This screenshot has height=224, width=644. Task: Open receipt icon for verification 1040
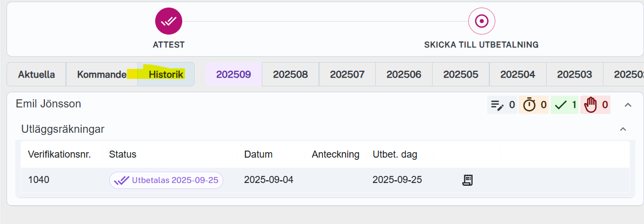pos(468,180)
